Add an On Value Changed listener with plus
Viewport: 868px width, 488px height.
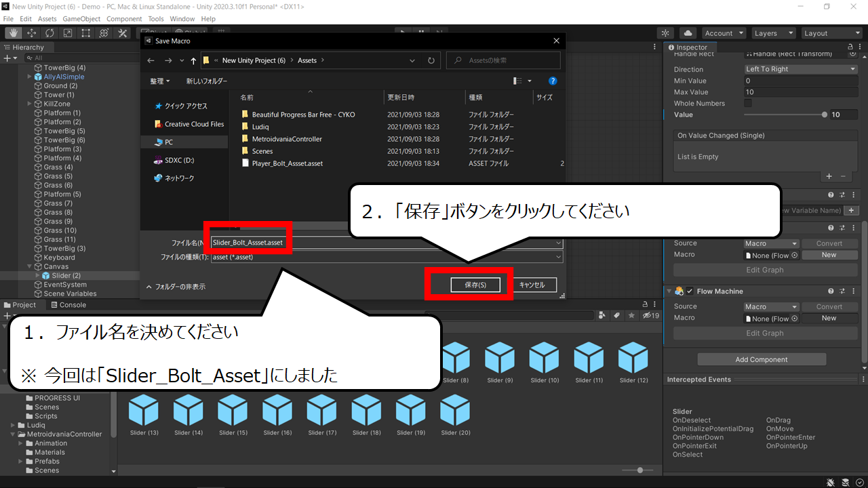click(829, 176)
